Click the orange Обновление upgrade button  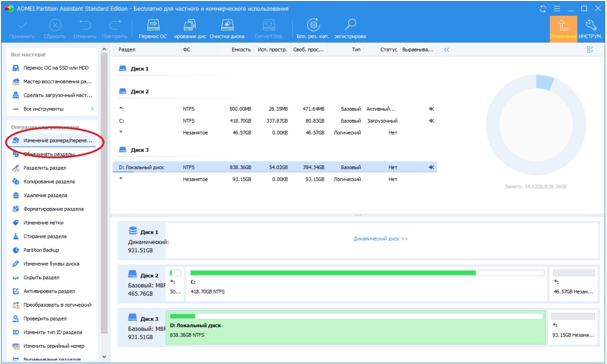click(x=563, y=29)
